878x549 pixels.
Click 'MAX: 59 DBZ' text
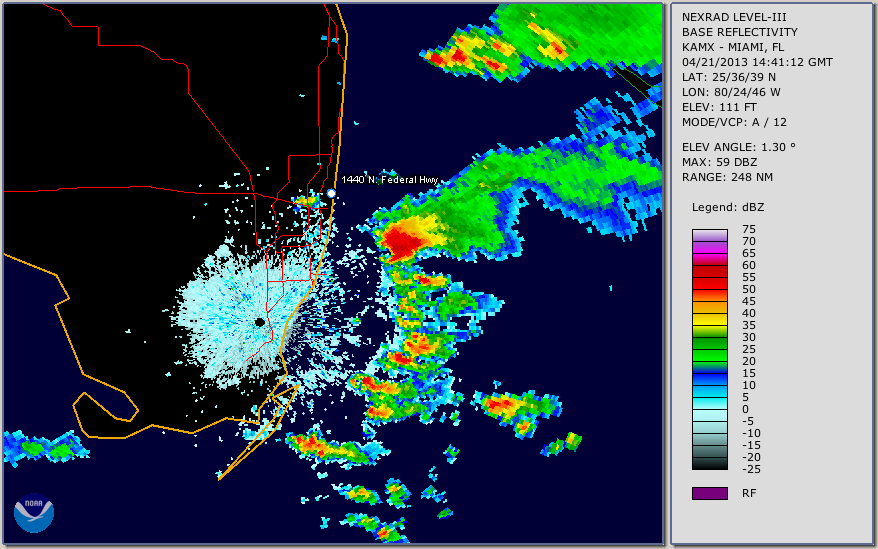click(719, 162)
